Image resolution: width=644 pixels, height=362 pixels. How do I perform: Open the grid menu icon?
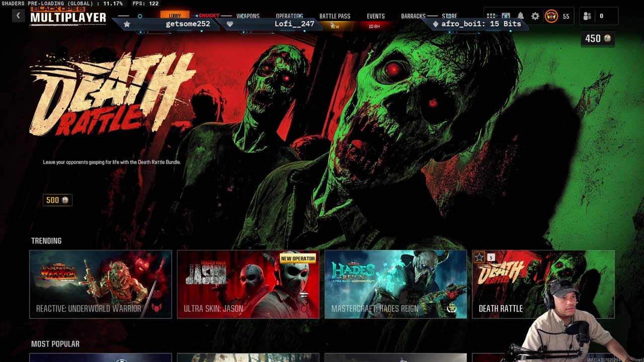point(491,16)
